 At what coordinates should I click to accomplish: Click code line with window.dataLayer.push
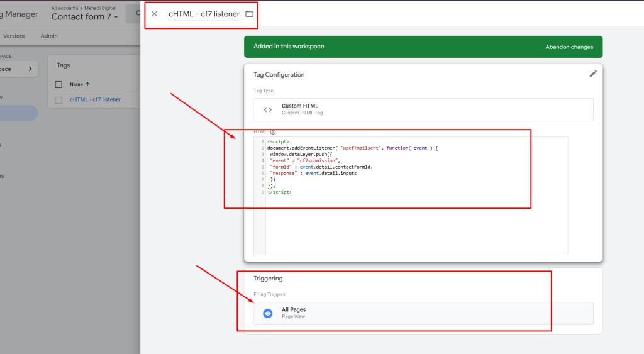coord(301,155)
